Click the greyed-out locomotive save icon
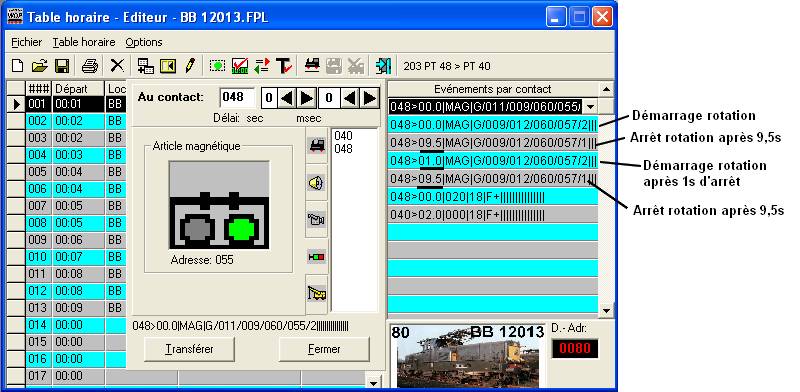Image resolution: width=800 pixels, height=392 pixels. click(x=334, y=65)
